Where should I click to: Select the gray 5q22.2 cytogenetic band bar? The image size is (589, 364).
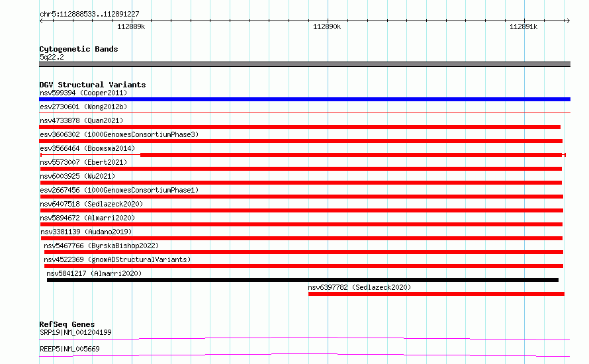[x=304, y=64]
